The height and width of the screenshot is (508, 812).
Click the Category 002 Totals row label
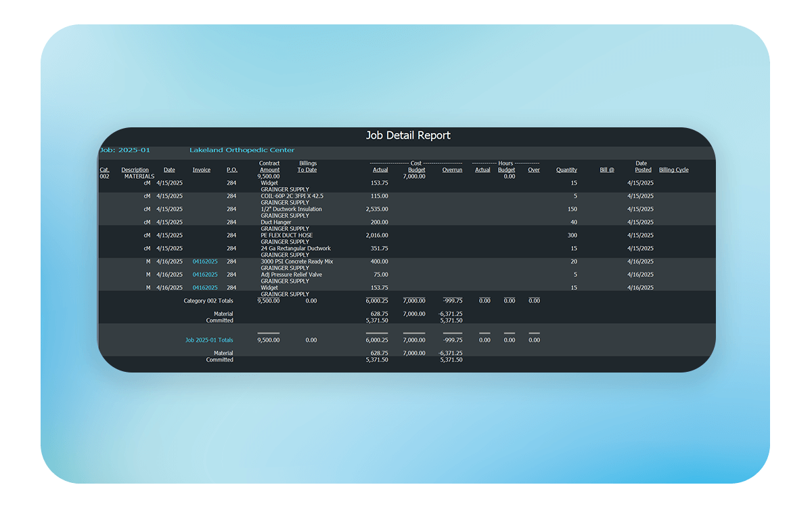[x=208, y=301]
